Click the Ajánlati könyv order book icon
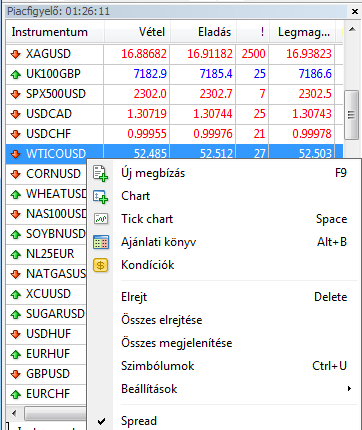 pyautogui.click(x=101, y=242)
